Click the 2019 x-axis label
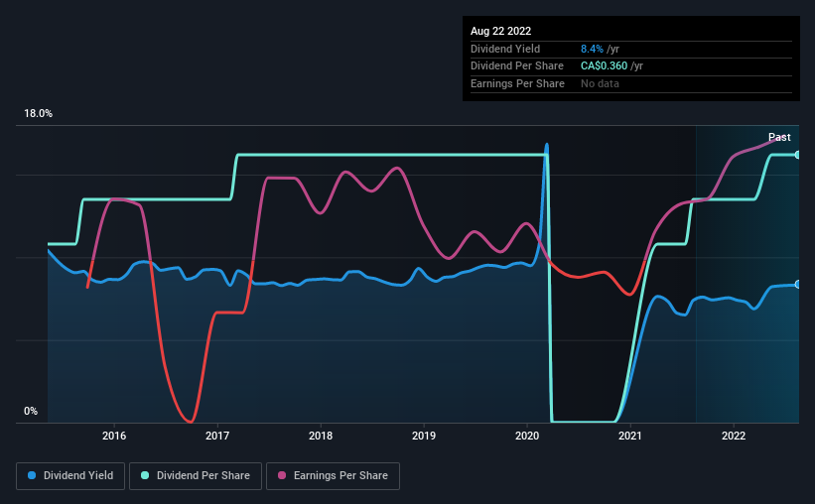The height and width of the screenshot is (504, 815). [424, 436]
